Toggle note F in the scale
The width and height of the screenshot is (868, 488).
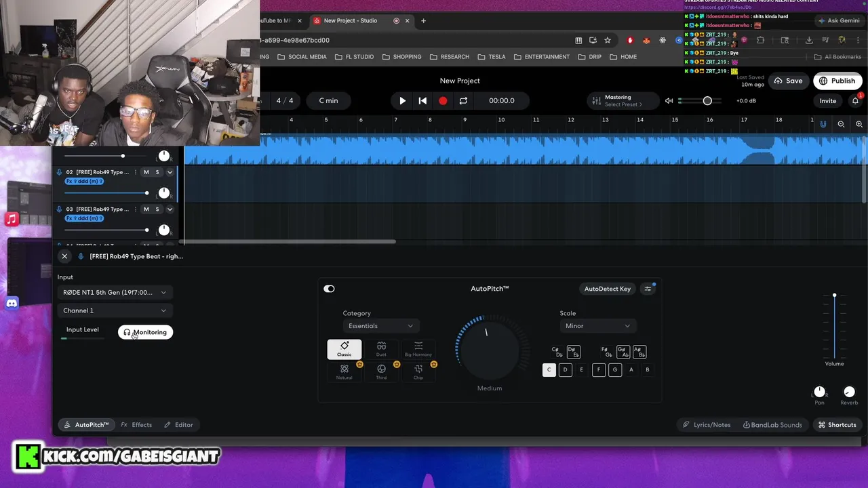coord(598,369)
